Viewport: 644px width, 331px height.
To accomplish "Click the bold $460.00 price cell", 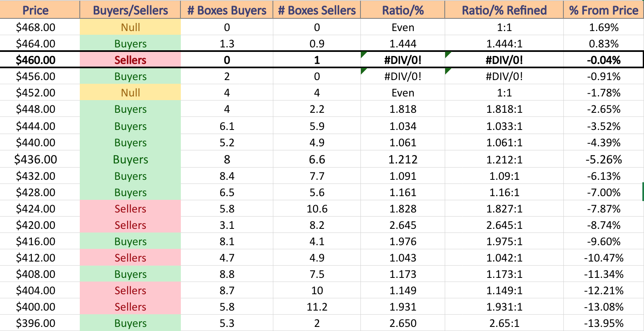I will coord(40,60).
